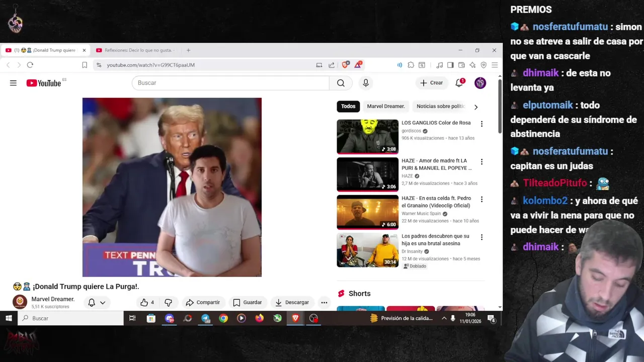The image size is (644, 362).
Task: Open options menu for LOS GANGLIOS video
Action: pos(481,124)
